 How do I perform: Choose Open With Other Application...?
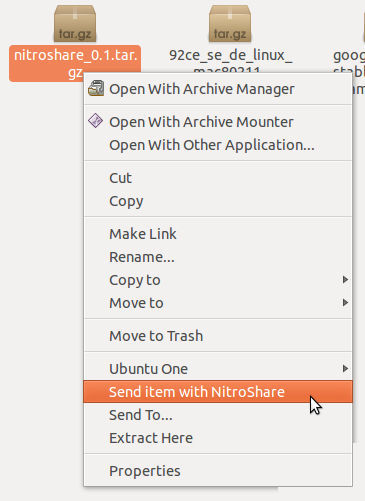[x=218, y=145]
